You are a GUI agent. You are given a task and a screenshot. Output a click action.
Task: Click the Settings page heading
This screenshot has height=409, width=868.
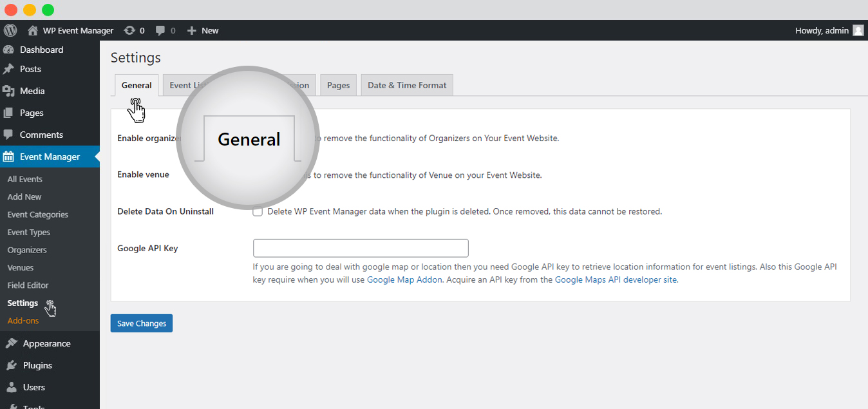point(135,57)
